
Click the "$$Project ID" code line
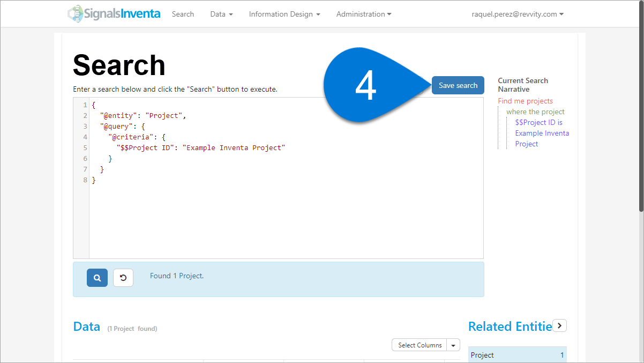[x=201, y=147]
